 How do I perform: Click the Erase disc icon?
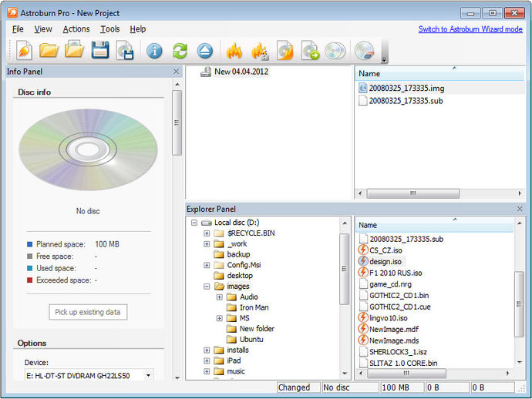[365, 51]
